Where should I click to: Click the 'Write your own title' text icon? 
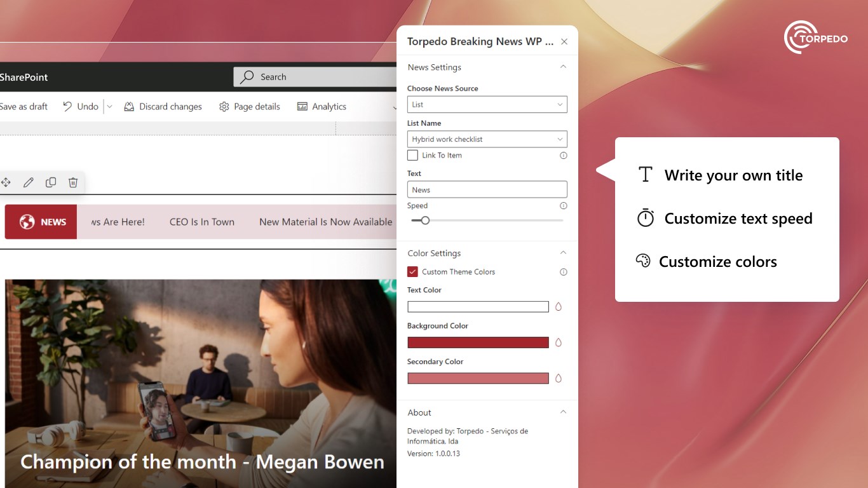[646, 175]
